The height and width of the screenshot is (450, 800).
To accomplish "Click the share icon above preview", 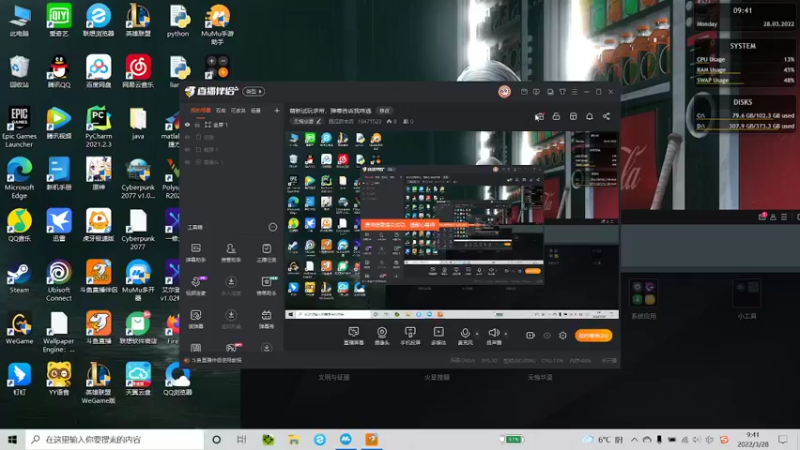I will tap(606, 116).
